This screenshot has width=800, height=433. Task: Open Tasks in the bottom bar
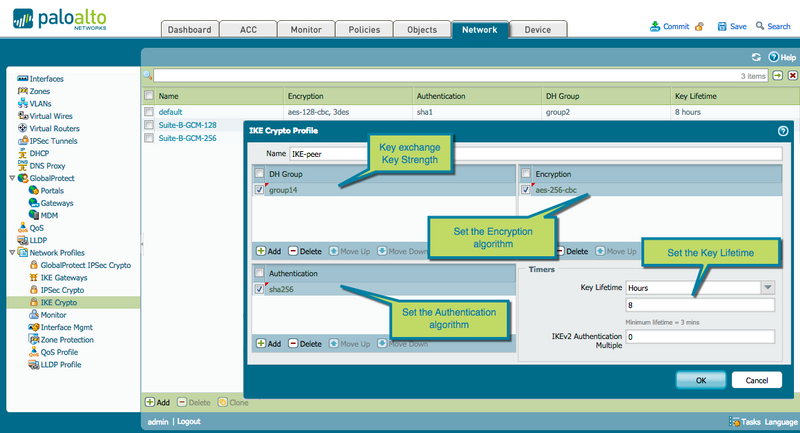click(x=745, y=422)
